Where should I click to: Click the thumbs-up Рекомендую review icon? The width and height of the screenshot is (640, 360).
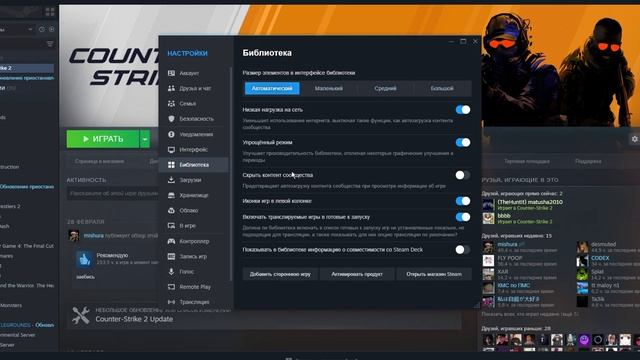click(x=84, y=260)
